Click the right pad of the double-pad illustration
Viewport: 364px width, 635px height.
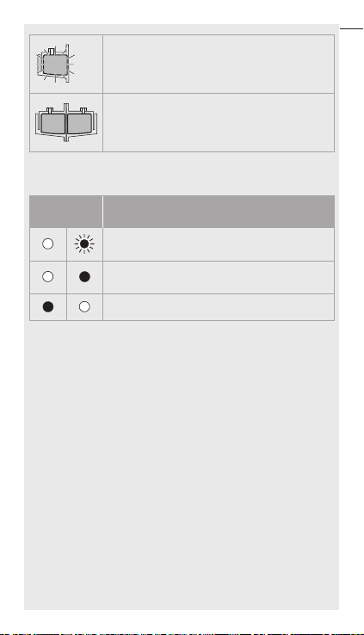point(79,124)
